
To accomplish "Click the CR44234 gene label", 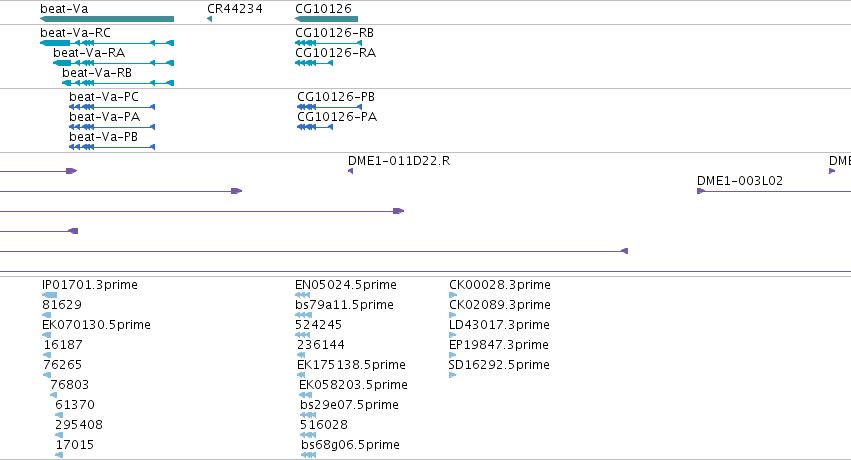I will [234, 9].
